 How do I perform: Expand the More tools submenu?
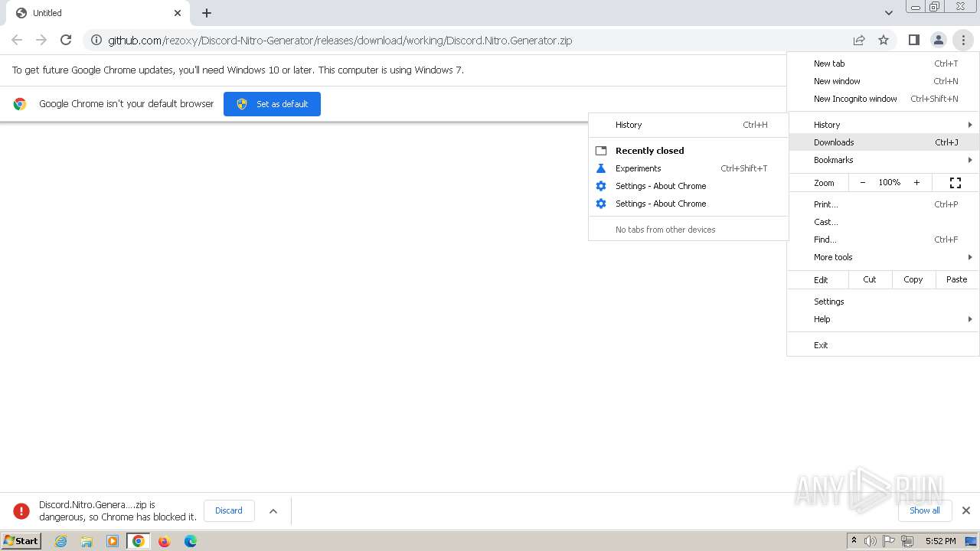(883, 257)
